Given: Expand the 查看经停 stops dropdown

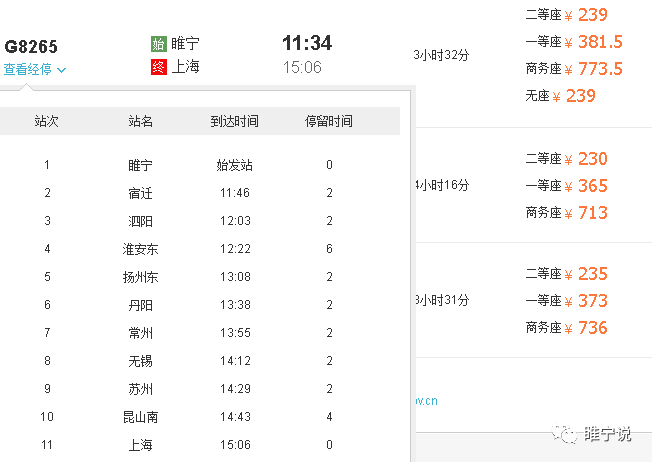Looking at the screenshot, I should point(35,69).
